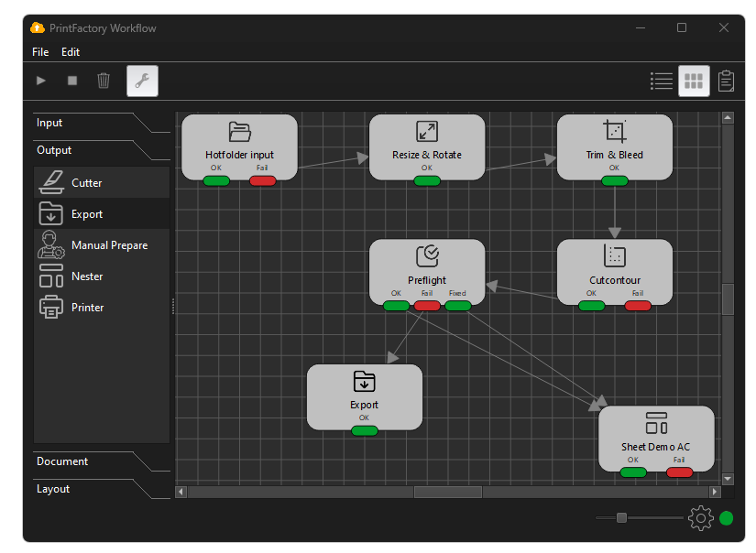Image resolution: width=756 pixels, height=553 pixels.
Task: Toggle the wrench edit mode button
Action: pyautogui.click(x=142, y=81)
